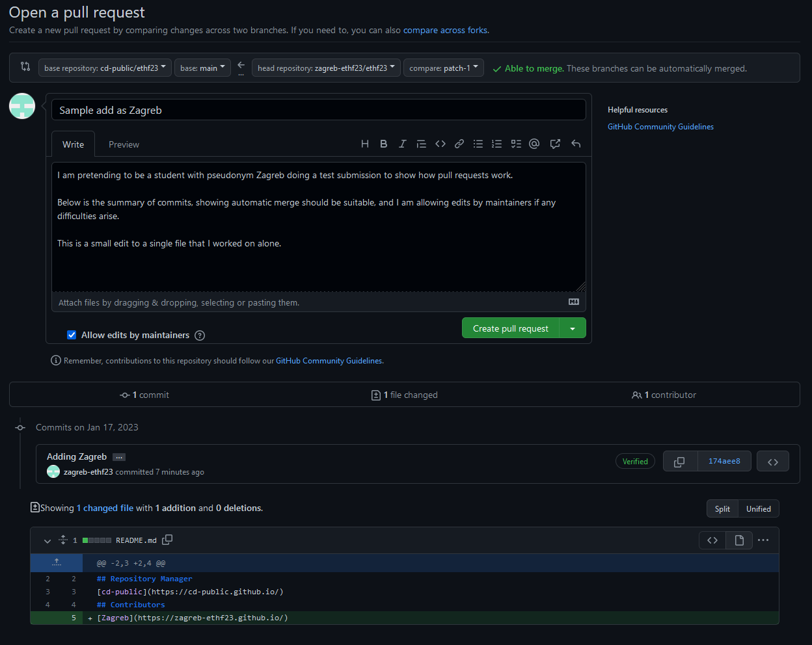Apply bold formatting in the editor toolbar
Image resolution: width=812 pixels, height=645 pixels.
click(384, 144)
